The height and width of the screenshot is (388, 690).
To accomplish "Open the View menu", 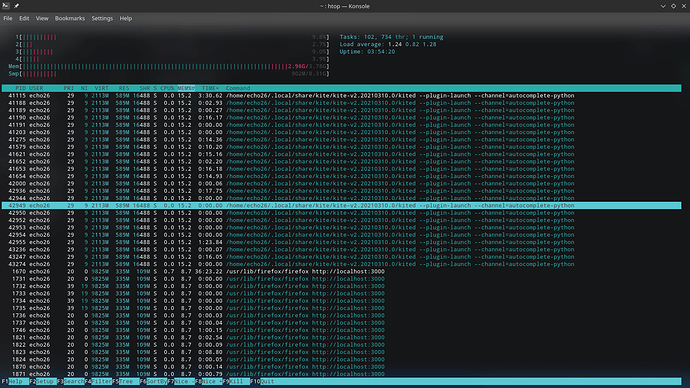I will (x=42, y=18).
